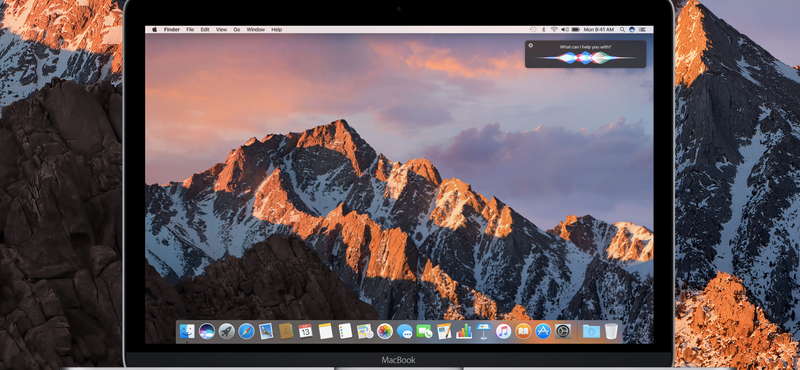800x370 pixels.
Task: Open the iBooks app in Dock
Action: click(x=523, y=331)
